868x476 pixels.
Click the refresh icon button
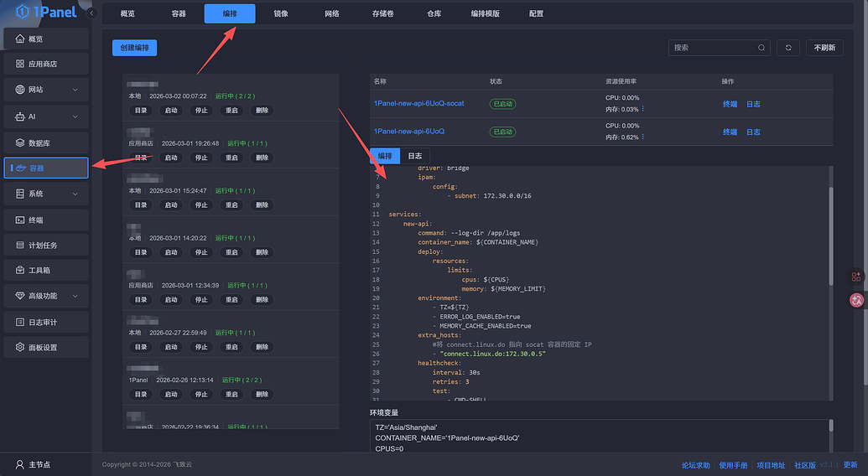pyautogui.click(x=788, y=48)
